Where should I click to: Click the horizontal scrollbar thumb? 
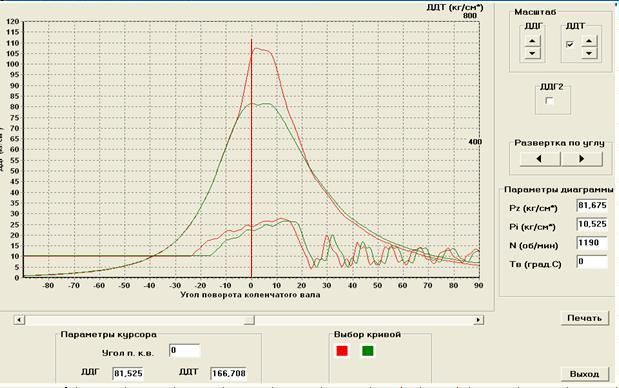249,320
